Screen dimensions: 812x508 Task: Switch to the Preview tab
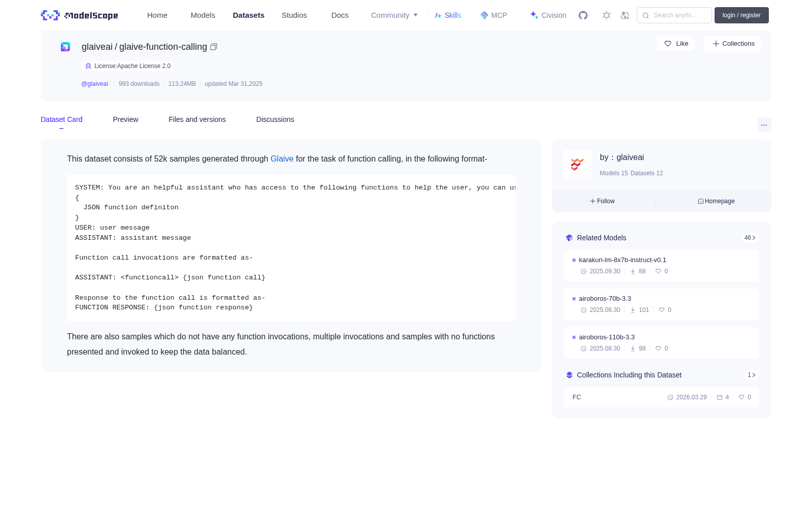coord(125,119)
